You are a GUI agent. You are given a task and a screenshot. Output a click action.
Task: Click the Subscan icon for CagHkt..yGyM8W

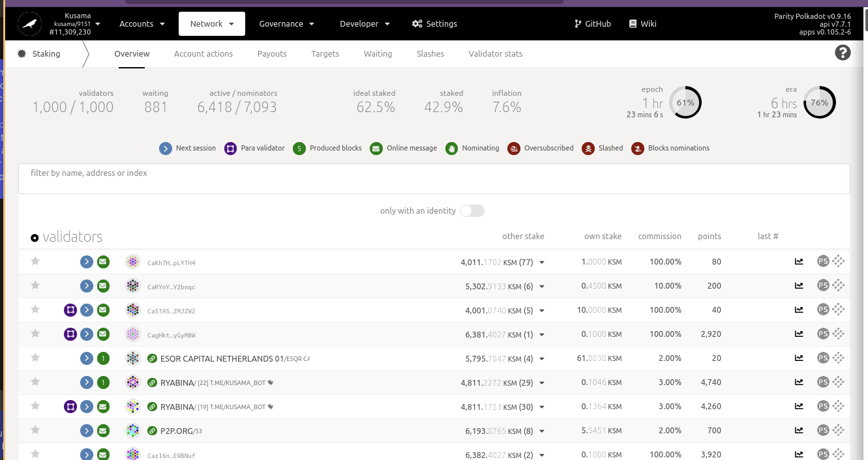(x=838, y=334)
